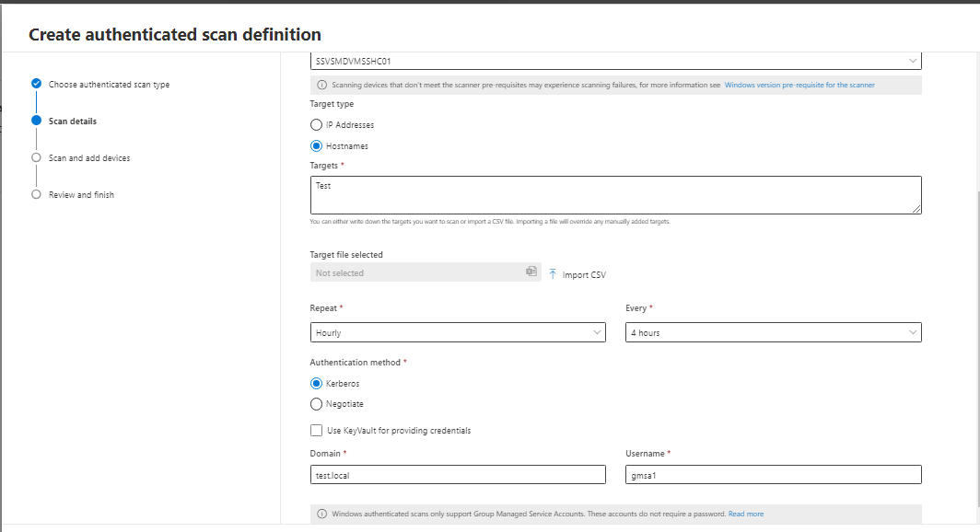Viewport: 980px width, 532px height.
Task: Click the Username field containing gmsa1
Action: point(774,474)
